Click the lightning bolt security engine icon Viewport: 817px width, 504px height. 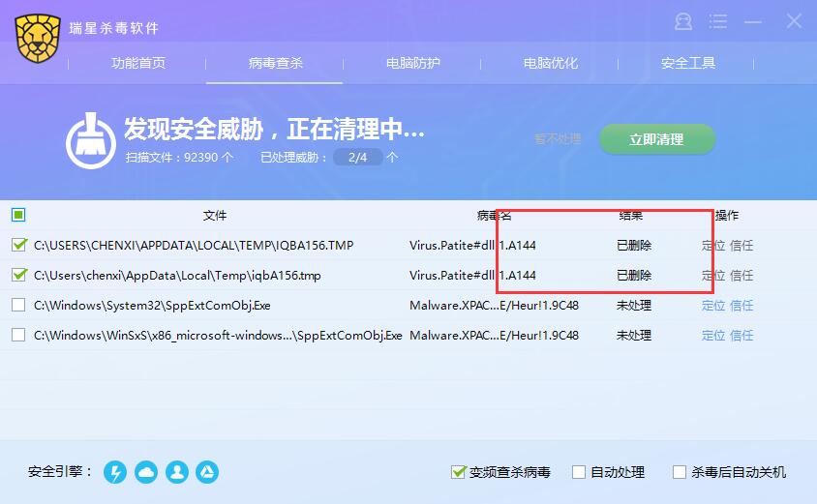(x=115, y=472)
